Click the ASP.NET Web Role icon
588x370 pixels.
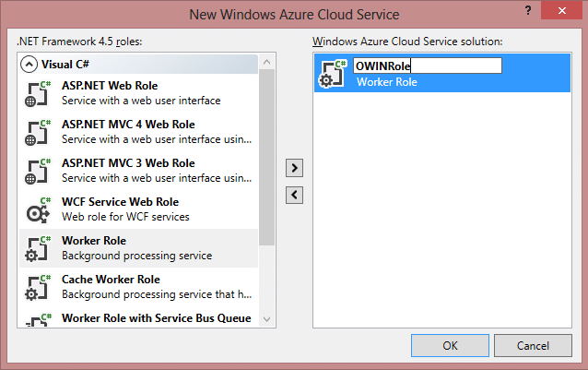tap(37, 94)
